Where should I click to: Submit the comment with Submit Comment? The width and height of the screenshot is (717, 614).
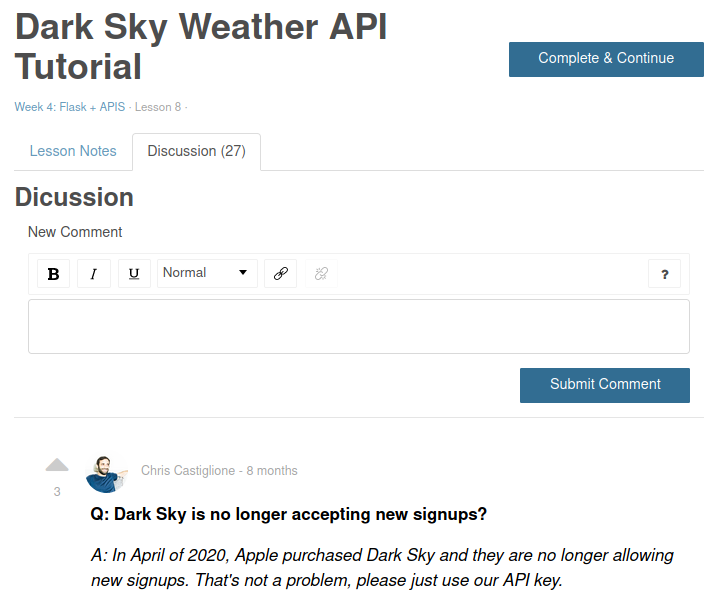point(605,385)
